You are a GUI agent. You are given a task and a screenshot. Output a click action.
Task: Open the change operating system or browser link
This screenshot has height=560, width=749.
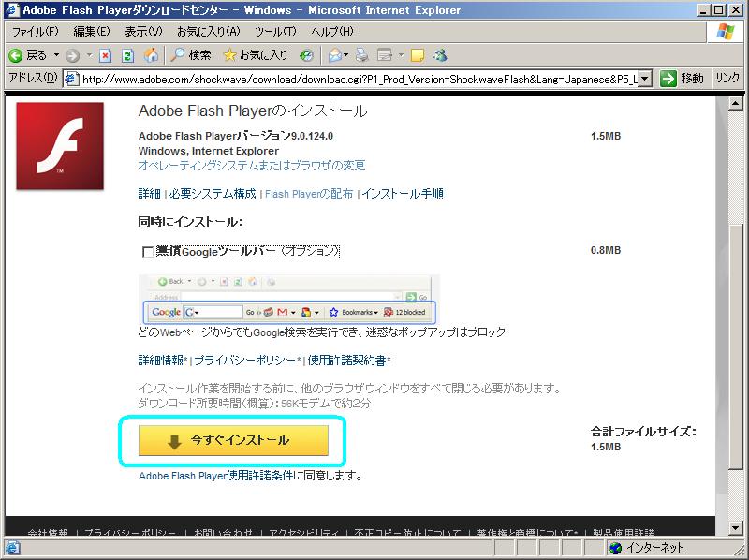(252, 166)
